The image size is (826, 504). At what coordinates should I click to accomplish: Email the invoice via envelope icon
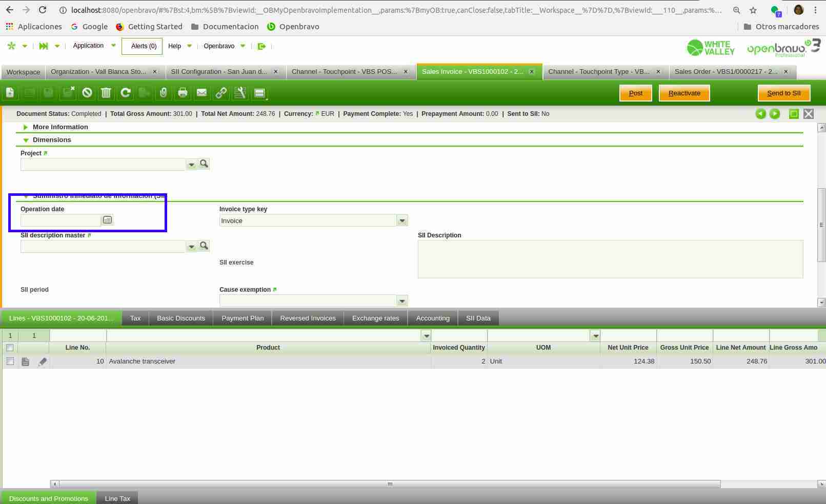pos(202,93)
